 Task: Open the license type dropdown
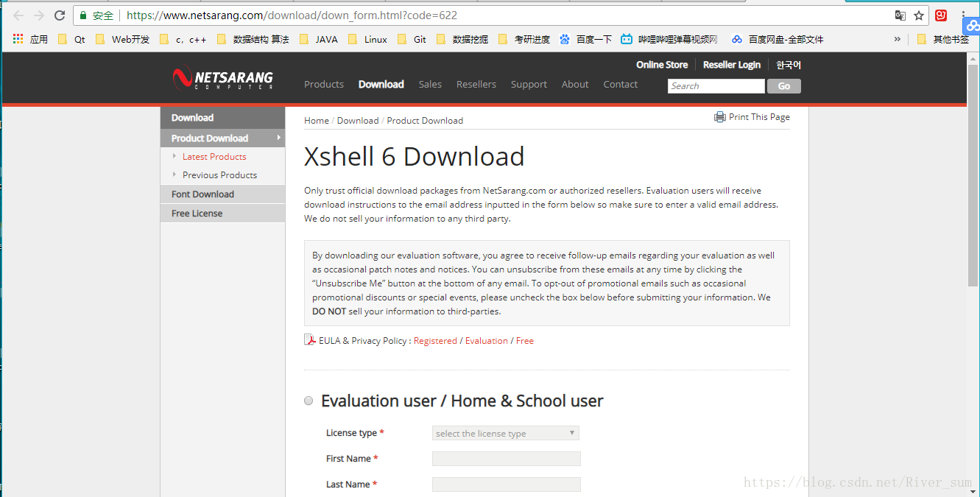tap(506, 433)
